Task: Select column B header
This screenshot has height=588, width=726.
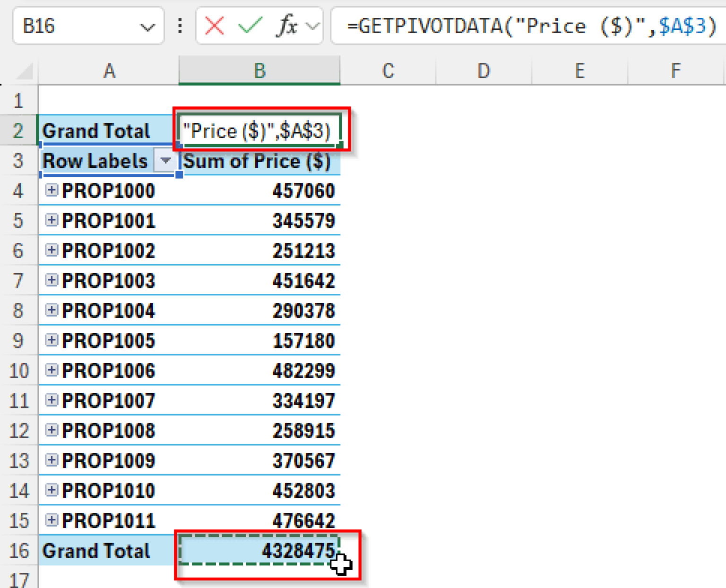Action: pos(259,71)
